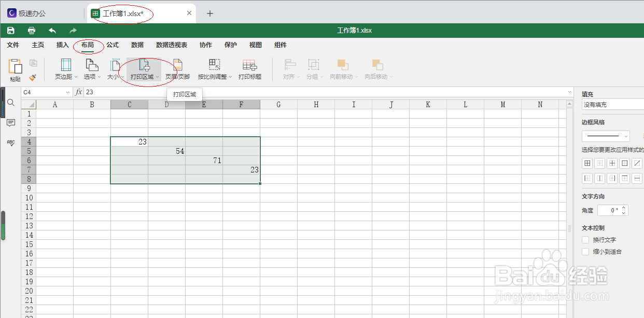Select the search magnifier in the left sidebar
The width and height of the screenshot is (644, 318).
click(10, 103)
